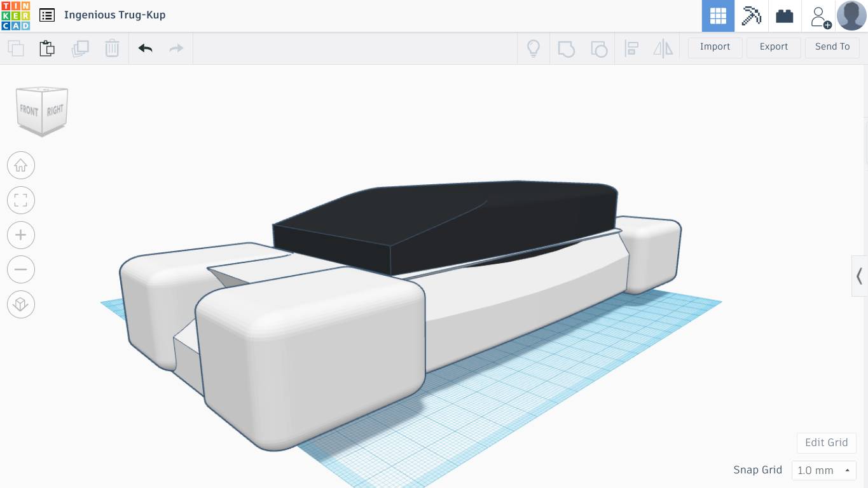Expand the collapsed shapes side panel
The height and width of the screenshot is (488, 868).
[x=860, y=276]
